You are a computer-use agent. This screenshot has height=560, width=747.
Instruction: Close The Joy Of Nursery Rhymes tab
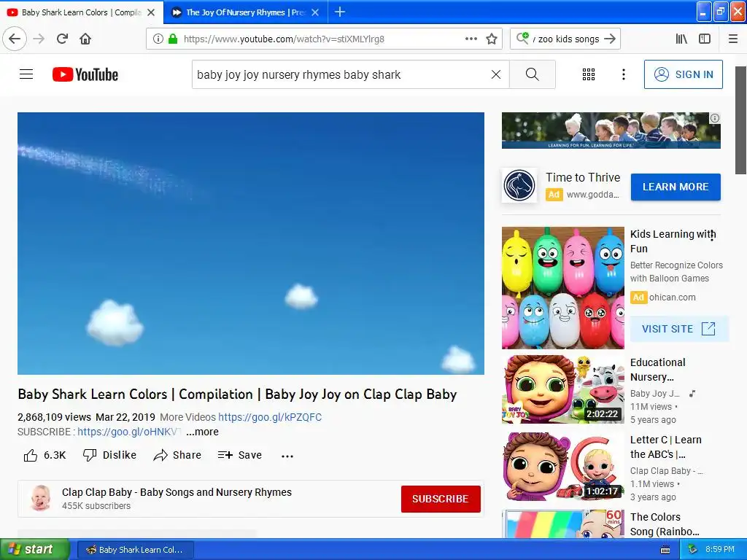(x=315, y=12)
